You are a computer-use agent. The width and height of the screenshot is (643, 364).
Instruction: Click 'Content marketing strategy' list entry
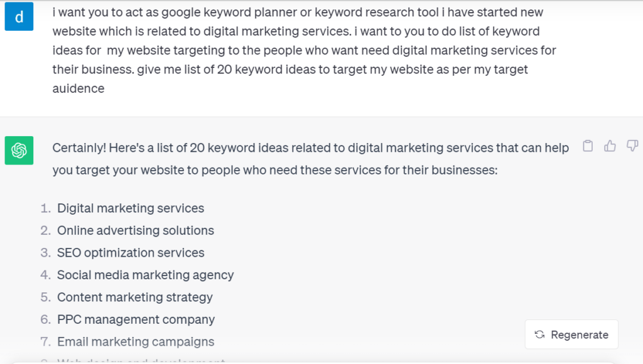pos(134,297)
